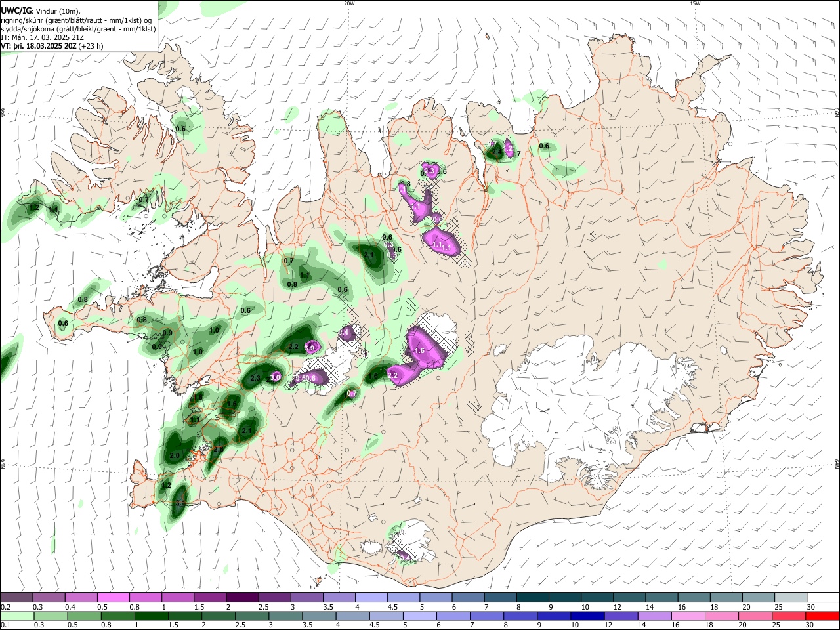Pick the white 30 snow legend swatch
This screenshot has width=840, height=630.
(822, 597)
